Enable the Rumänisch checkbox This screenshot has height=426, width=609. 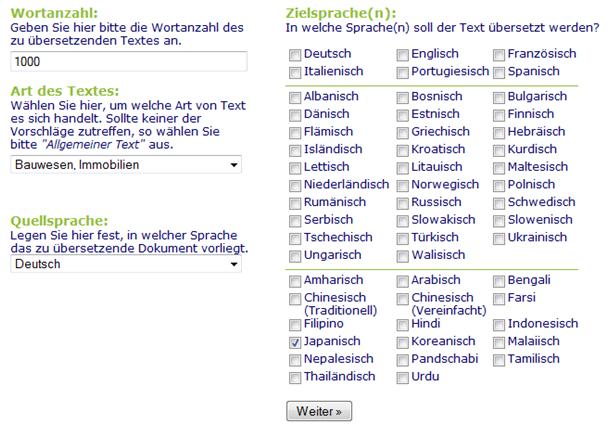(295, 203)
